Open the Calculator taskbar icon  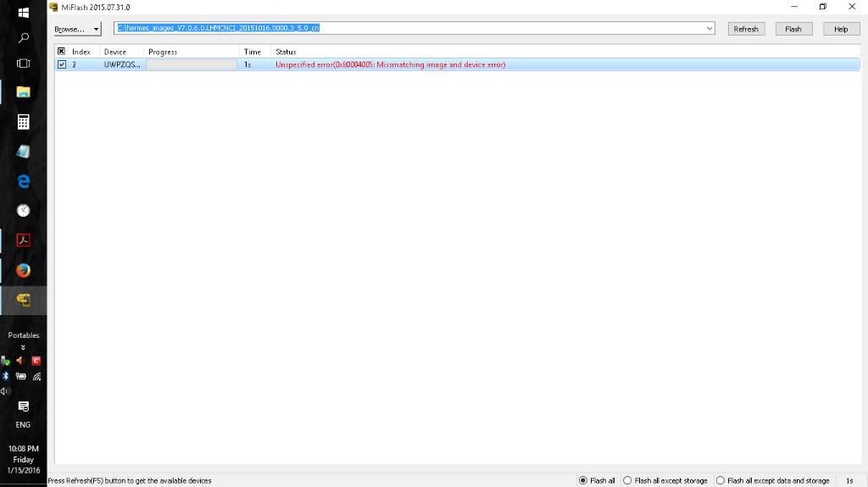click(23, 122)
